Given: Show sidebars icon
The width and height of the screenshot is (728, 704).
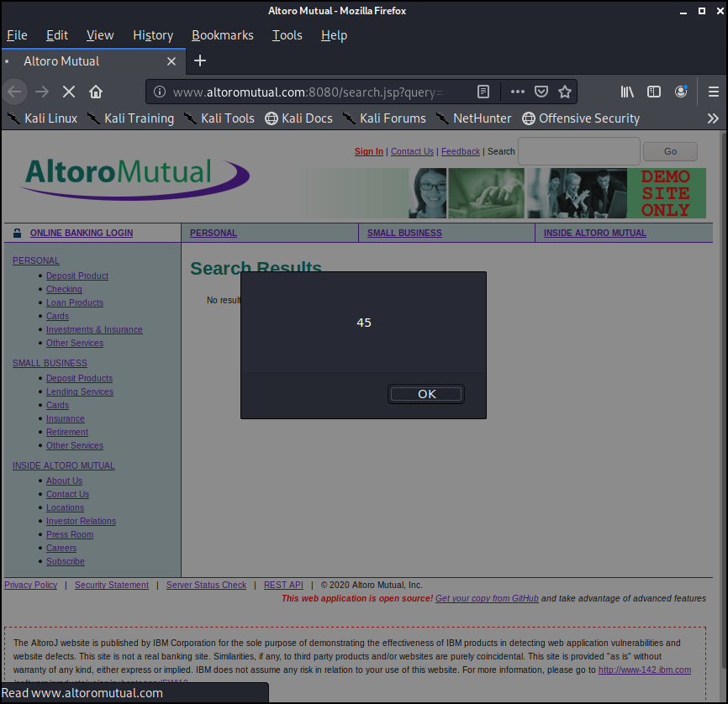Looking at the screenshot, I should pos(654,92).
